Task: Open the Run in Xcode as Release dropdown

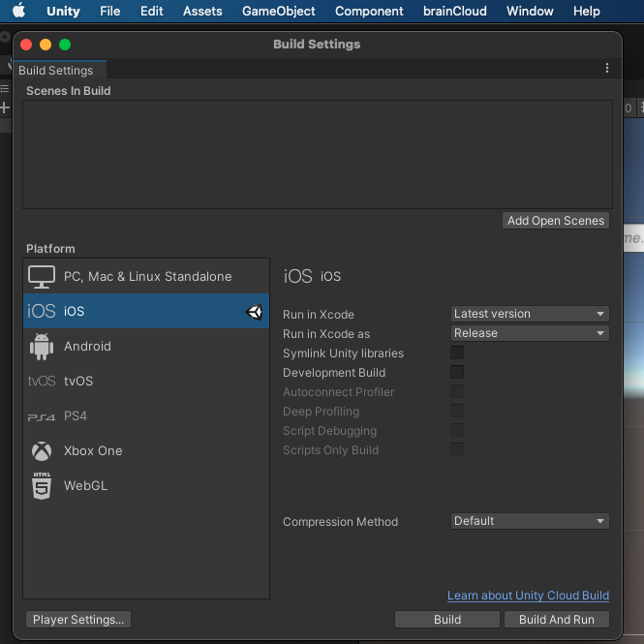Action: (530, 333)
